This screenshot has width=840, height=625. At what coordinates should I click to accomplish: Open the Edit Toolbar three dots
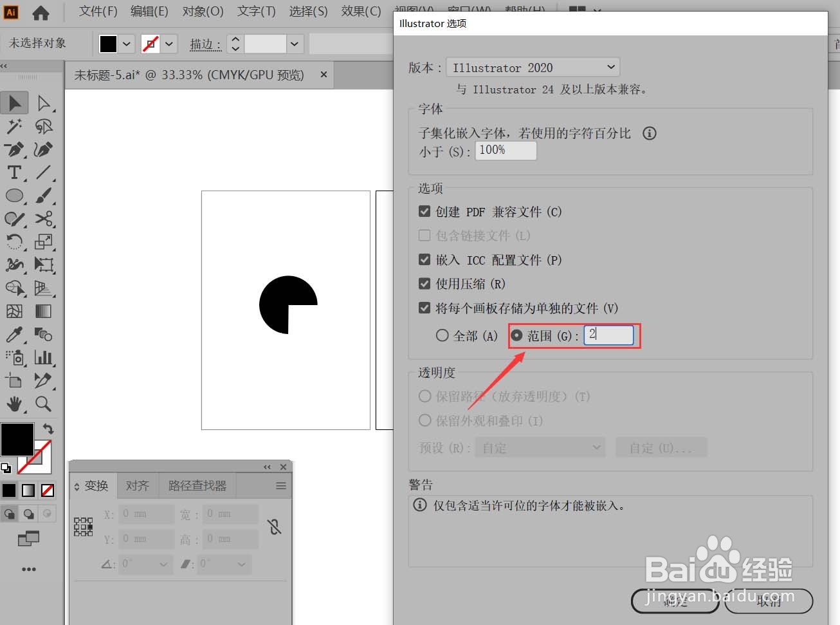(x=28, y=569)
